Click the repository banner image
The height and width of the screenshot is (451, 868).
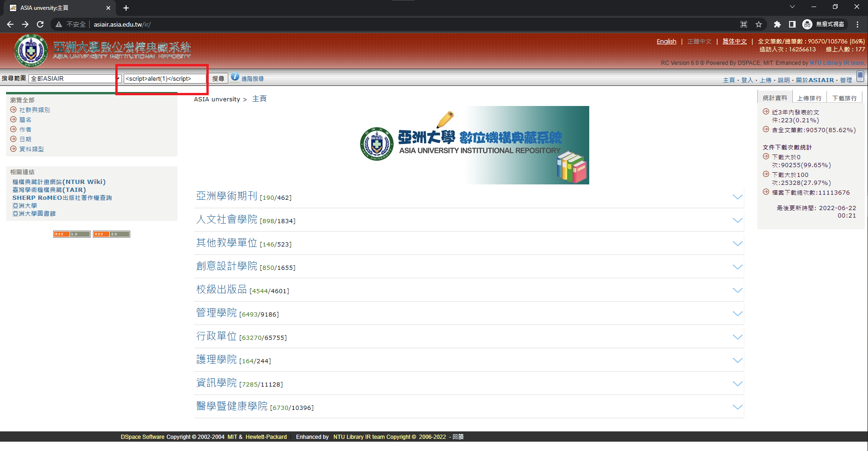(473, 145)
